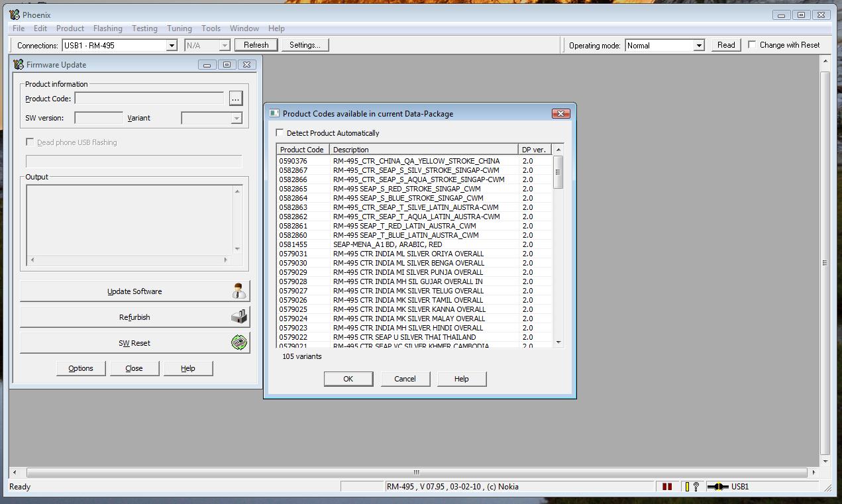Restore the Firmware Update sub-window
This screenshot has width=842, height=504.
(x=227, y=64)
